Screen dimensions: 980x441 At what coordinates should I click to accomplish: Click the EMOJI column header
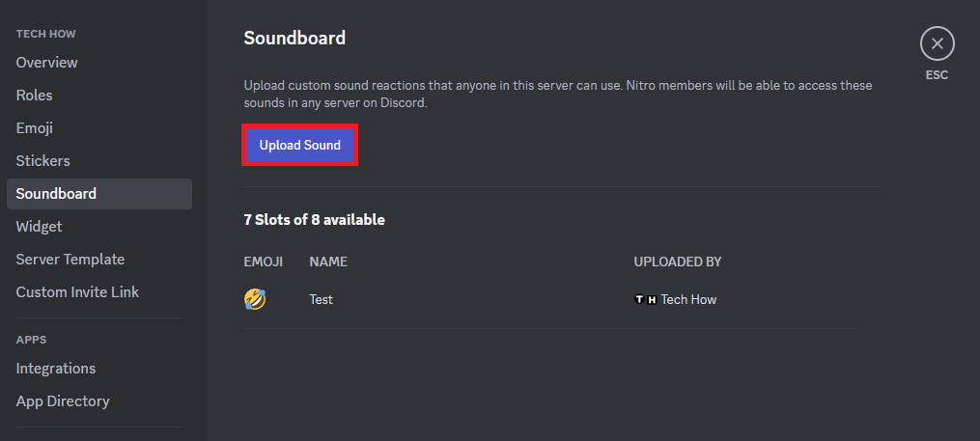point(265,262)
